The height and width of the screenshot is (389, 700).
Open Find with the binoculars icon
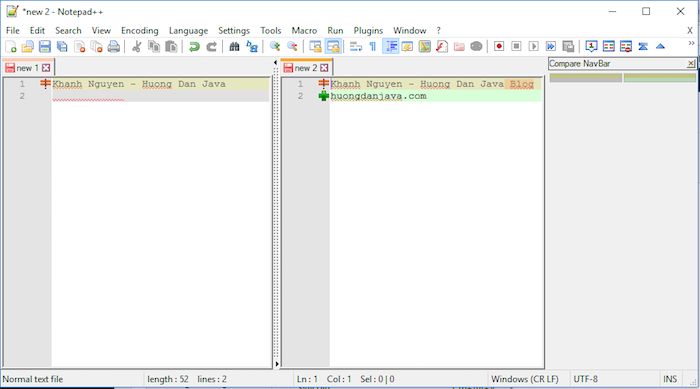pyautogui.click(x=234, y=46)
